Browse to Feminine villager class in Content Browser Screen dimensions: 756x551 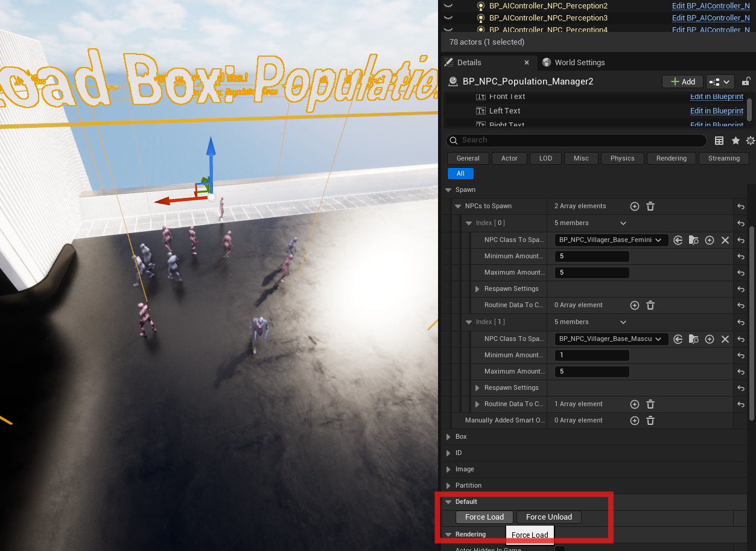coord(694,240)
